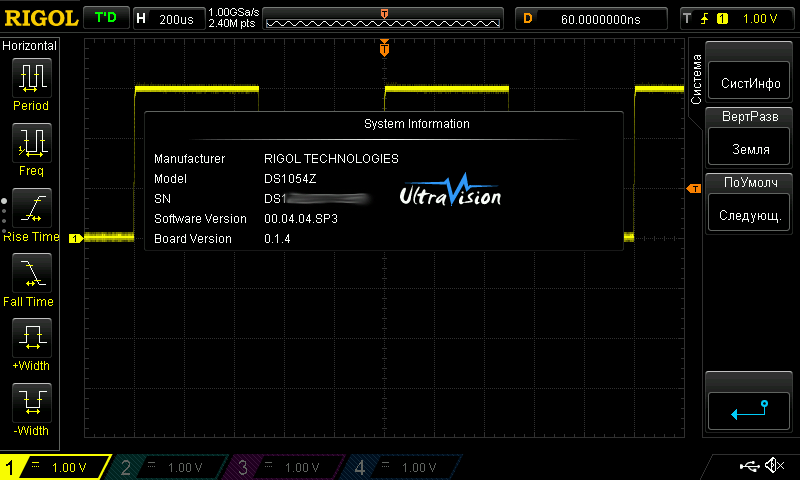Click the Horizontal panel header
This screenshot has height=480, width=800.
30,46
